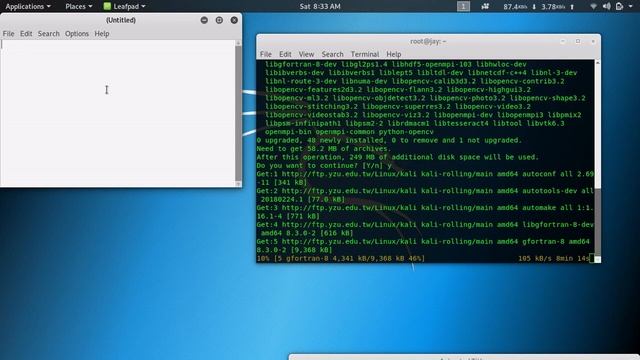This screenshot has height=360, width=640.
Task: Click the volume speaker icon in system tray
Action: 607,6
